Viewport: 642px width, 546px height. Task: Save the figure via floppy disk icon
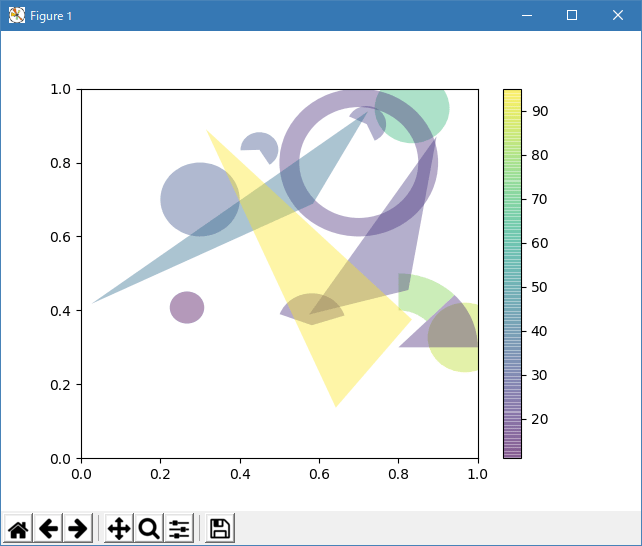pos(220,528)
